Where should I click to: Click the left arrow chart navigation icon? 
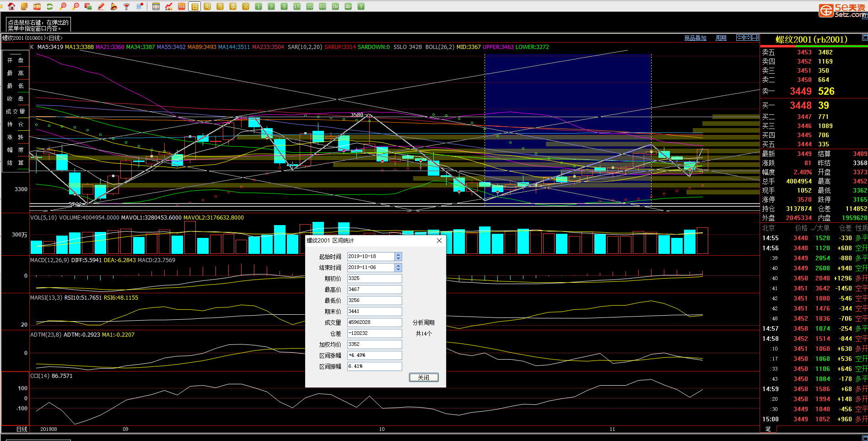(x=739, y=38)
